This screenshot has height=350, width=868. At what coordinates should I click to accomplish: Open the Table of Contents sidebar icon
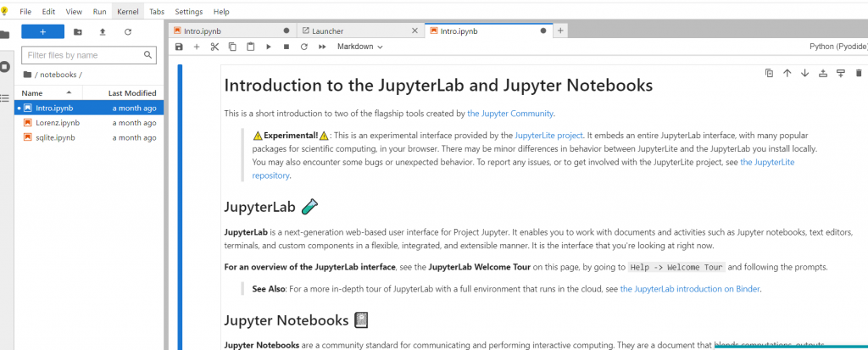(x=4, y=98)
